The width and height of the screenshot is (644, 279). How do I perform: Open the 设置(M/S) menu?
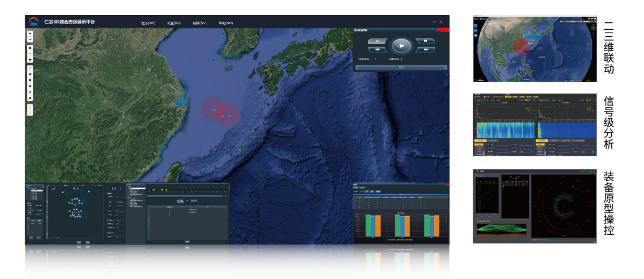(174, 23)
